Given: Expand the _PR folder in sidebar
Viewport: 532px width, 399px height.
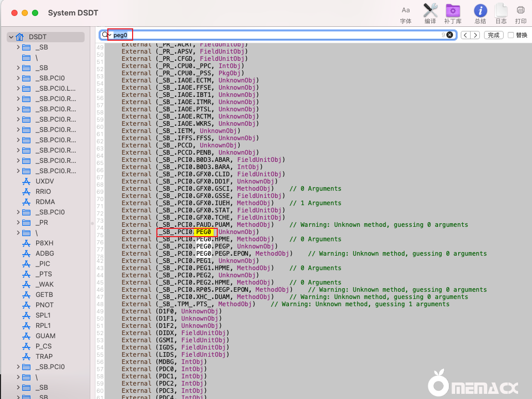Looking at the screenshot, I should tap(19, 223).
